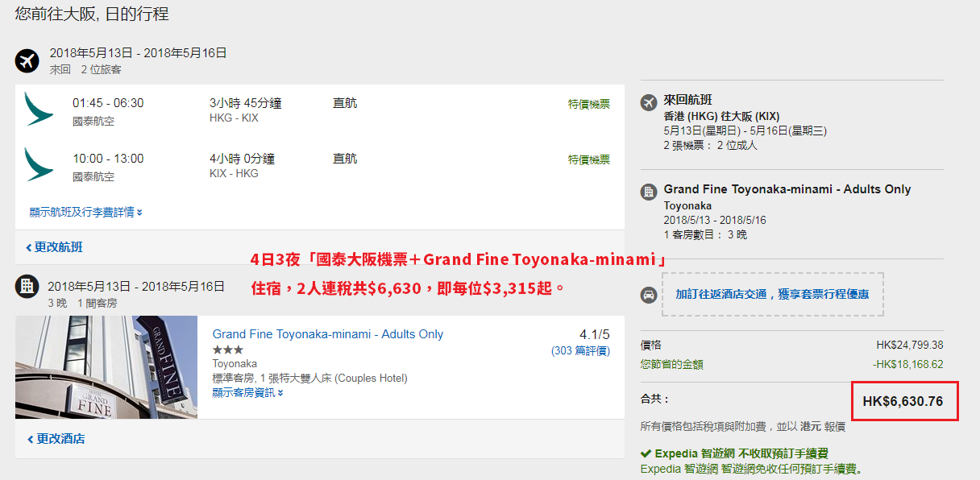
Task: Click 特價機票 label on the 10:00 flight
Action: pyautogui.click(x=589, y=159)
